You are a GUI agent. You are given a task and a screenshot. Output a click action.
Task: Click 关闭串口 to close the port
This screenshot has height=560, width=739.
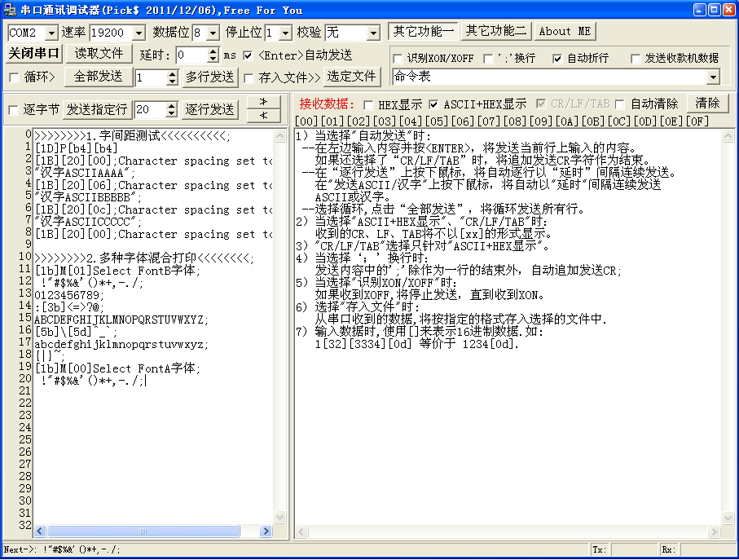pyautogui.click(x=34, y=54)
